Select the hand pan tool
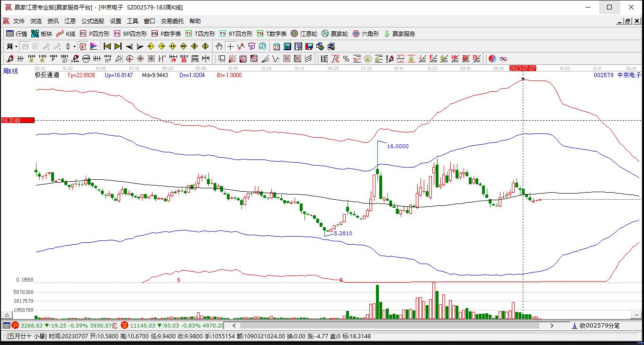Screen dimensions: 644x345 click(219, 46)
